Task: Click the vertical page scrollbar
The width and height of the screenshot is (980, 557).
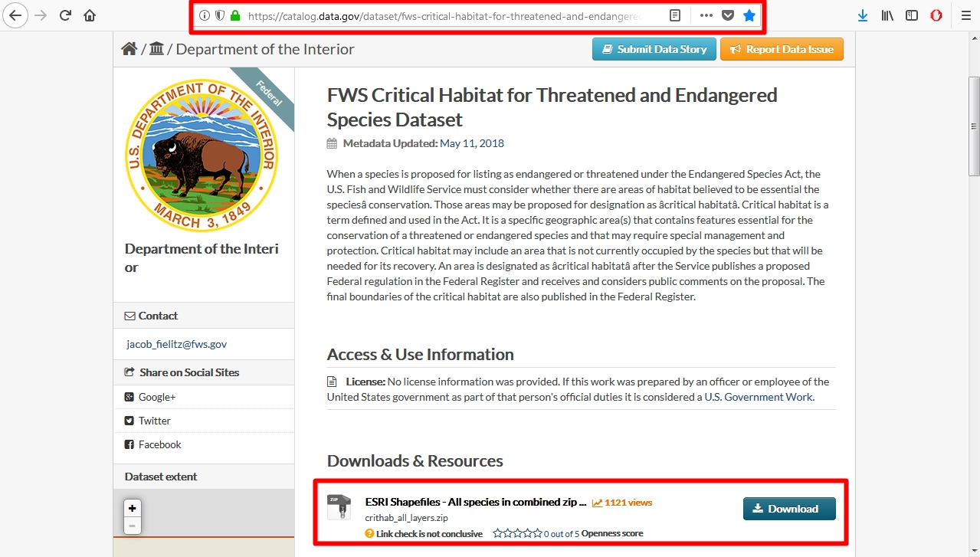Action: 974,126
